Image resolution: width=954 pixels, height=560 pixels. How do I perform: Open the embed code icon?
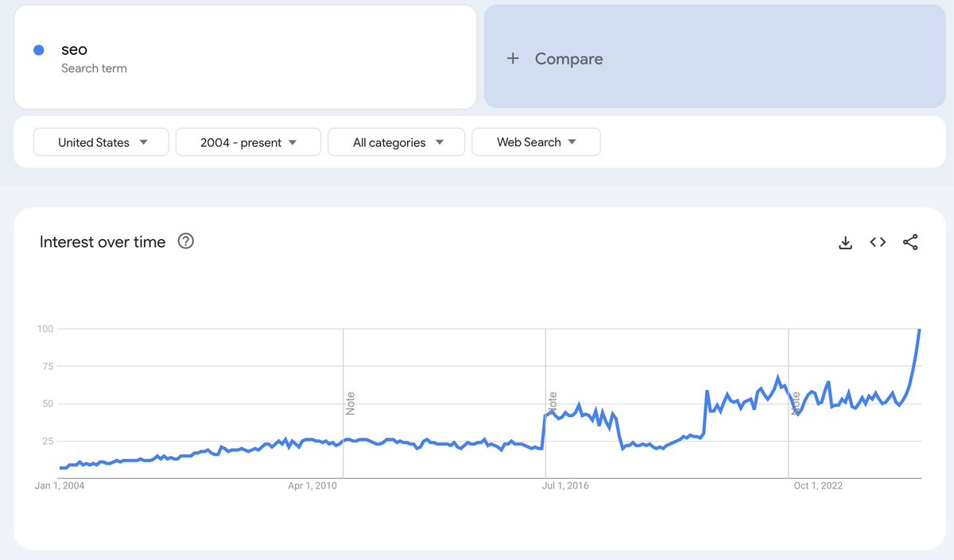[878, 242]
